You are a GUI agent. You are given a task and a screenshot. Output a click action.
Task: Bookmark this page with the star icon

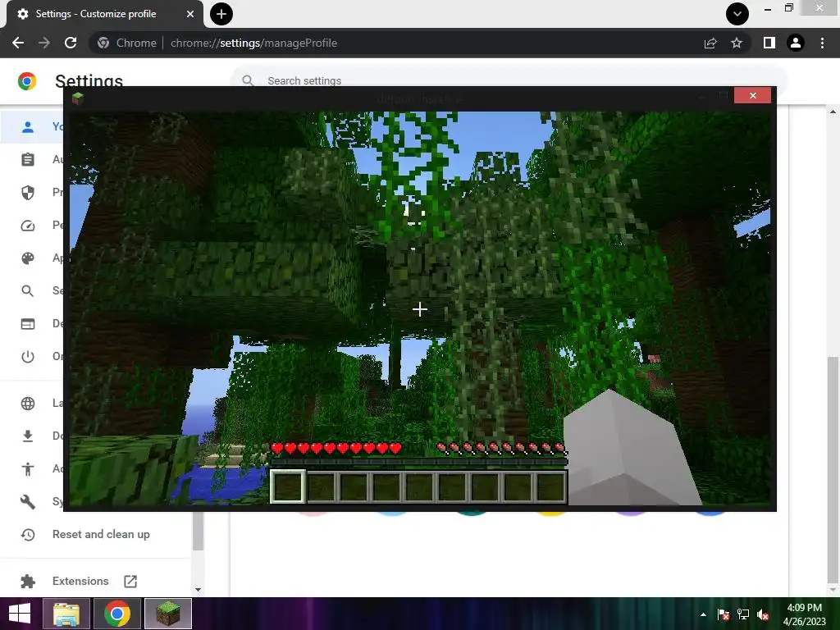click(737, 43)
